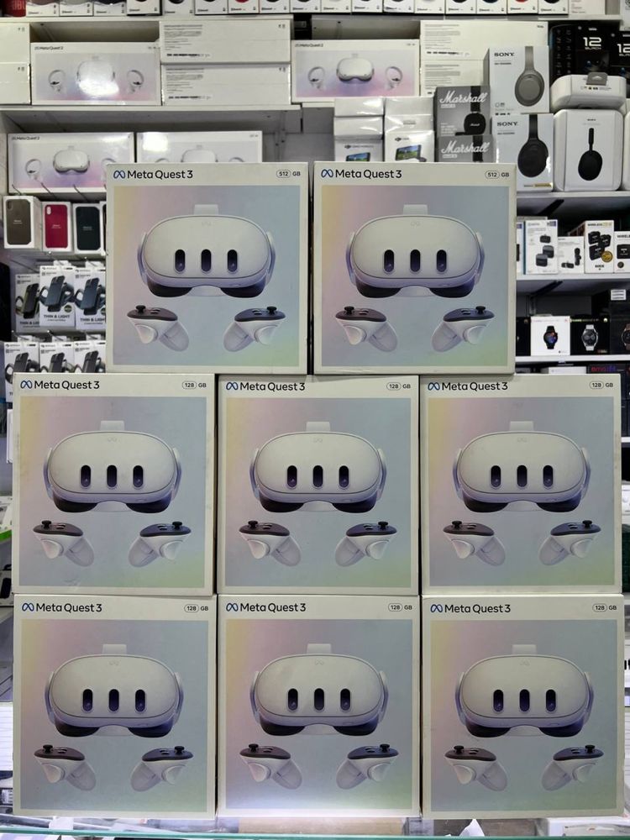The height and width of the screenshot is (840, 630).
Task: Click the left controller image on the middle-row center box
Action: click(270, 542)
